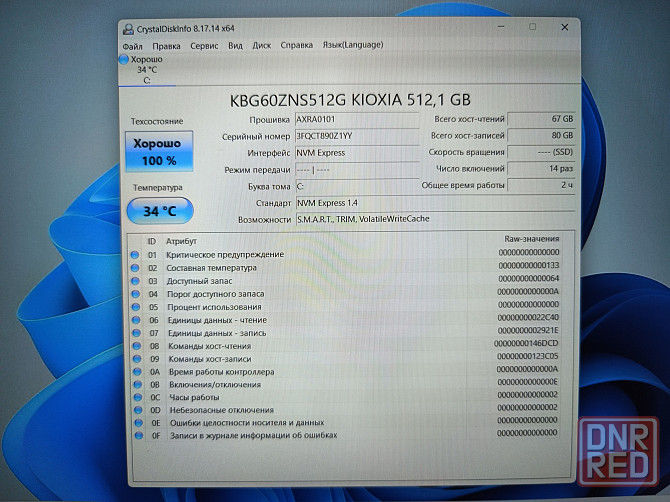The height and width of the screenshot is (502, 670).
Task: Select the Часы работы attribute text
Action: (194, 397)
